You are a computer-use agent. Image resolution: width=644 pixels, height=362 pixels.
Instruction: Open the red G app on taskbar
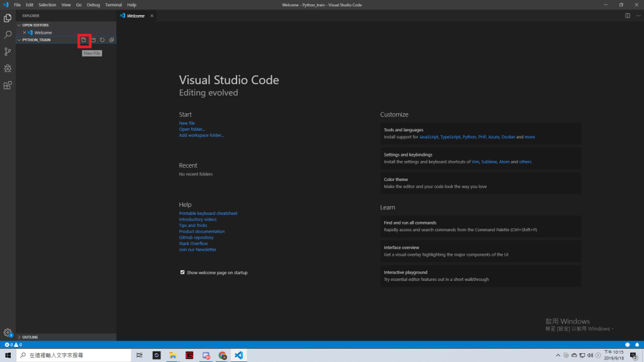[189, 356]
